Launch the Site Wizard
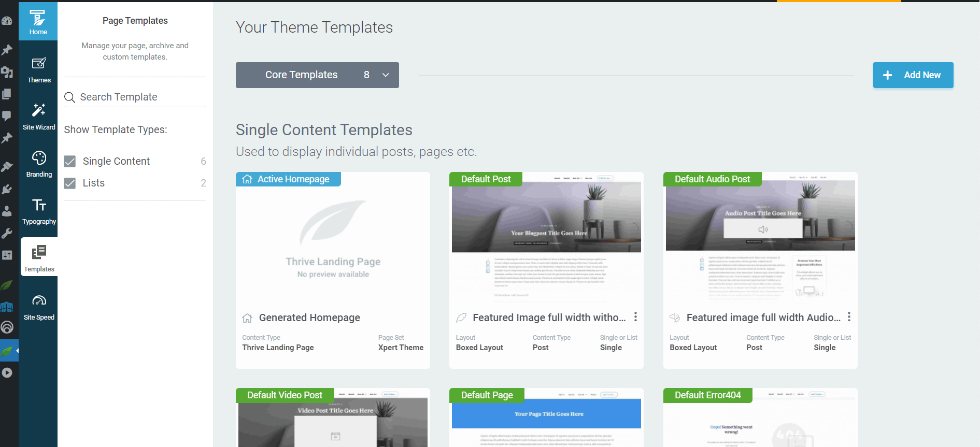980x447 pixels. pyautogui.click(x=39, y=117)
